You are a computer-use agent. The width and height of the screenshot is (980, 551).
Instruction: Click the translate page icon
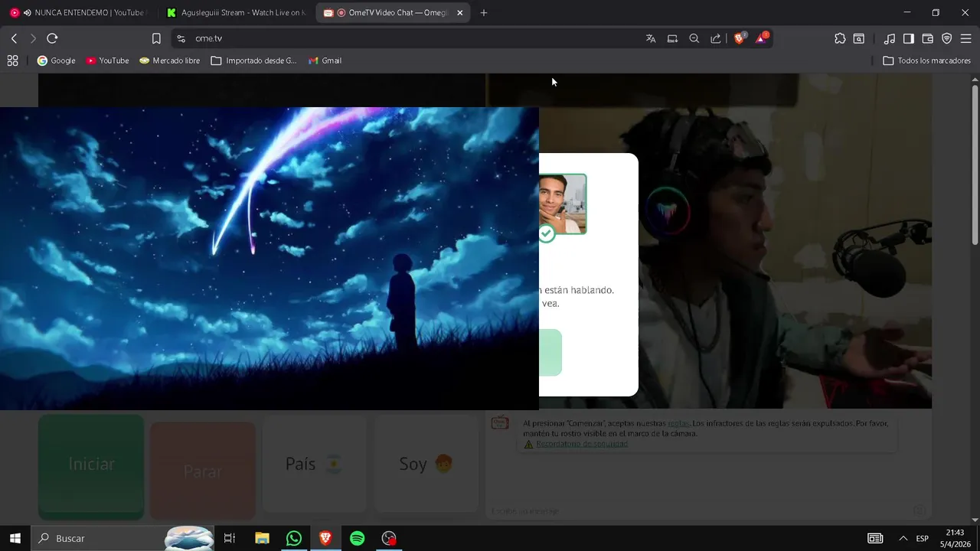[651, 38]
